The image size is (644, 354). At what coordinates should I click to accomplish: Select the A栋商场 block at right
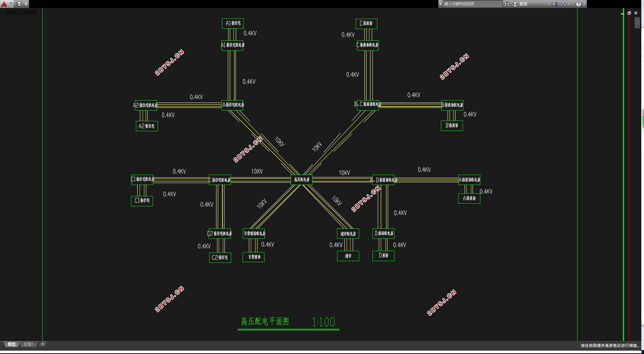tap(469, 198)
